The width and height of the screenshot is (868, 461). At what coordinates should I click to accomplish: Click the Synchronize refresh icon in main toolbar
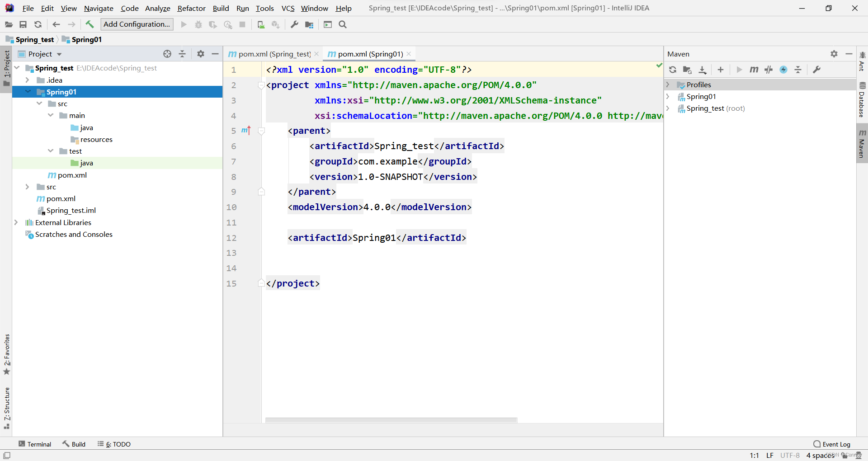click(38, 24)
